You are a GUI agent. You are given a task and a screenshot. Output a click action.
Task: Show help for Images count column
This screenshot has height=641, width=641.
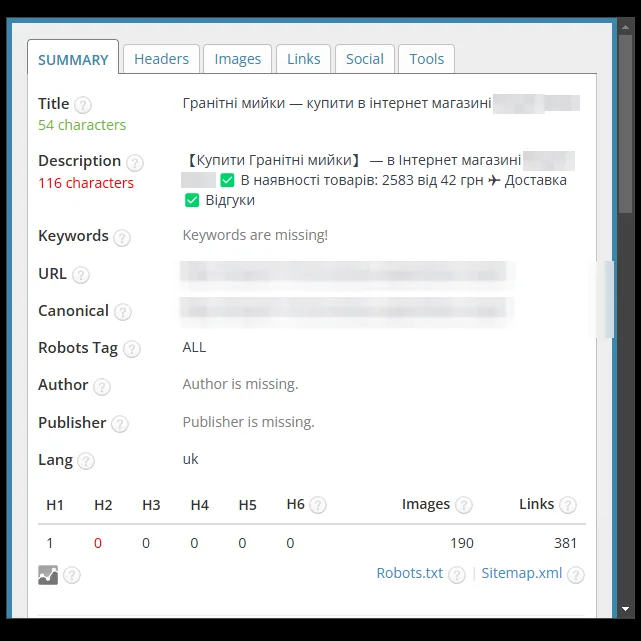click(464, 505)
